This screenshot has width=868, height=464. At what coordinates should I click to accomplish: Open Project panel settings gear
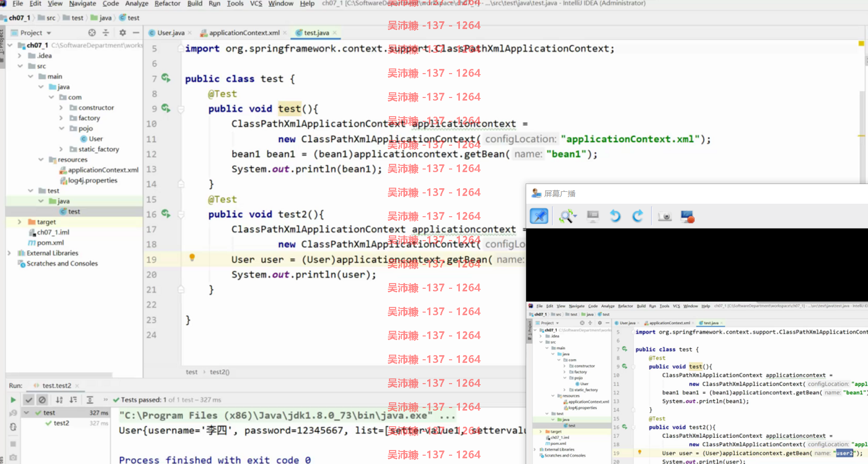[123, 33]
